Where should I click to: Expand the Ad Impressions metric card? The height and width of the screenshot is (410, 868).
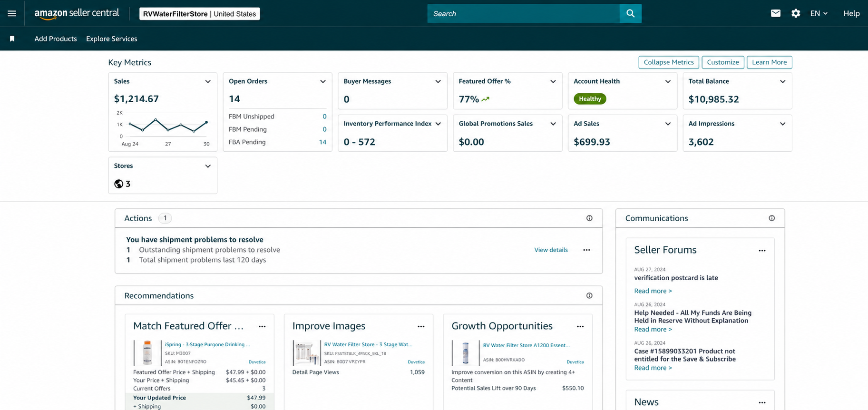(783, 124)
